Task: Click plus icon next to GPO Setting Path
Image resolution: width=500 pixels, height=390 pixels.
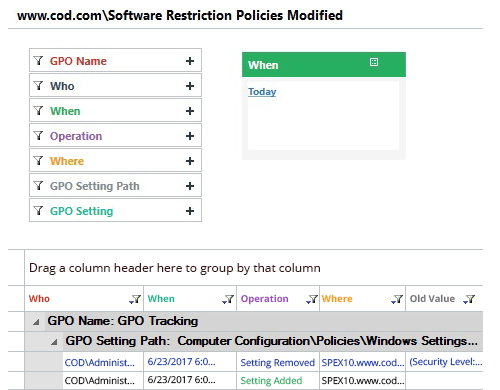Action: click(x=190, y=186)
